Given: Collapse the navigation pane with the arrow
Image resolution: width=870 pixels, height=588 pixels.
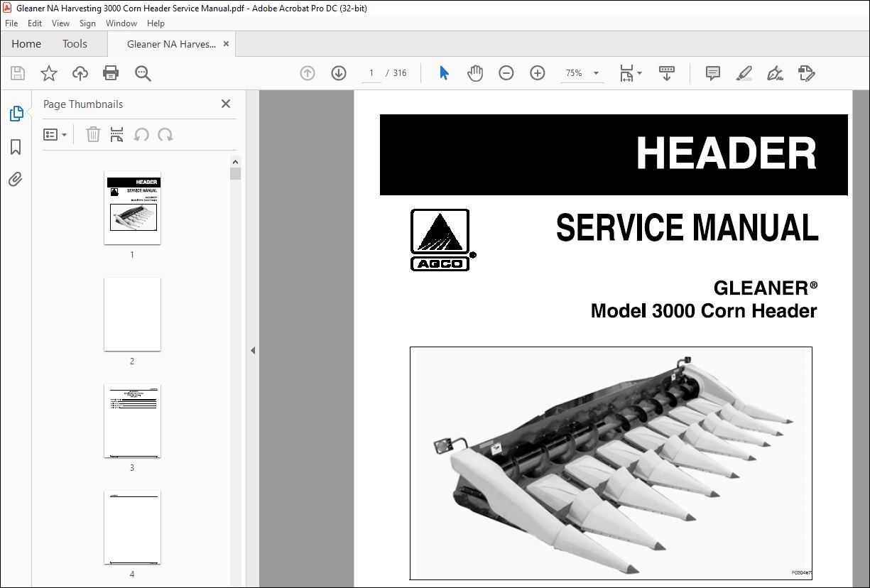Looking at the screenshot, I should pos(252,350).
